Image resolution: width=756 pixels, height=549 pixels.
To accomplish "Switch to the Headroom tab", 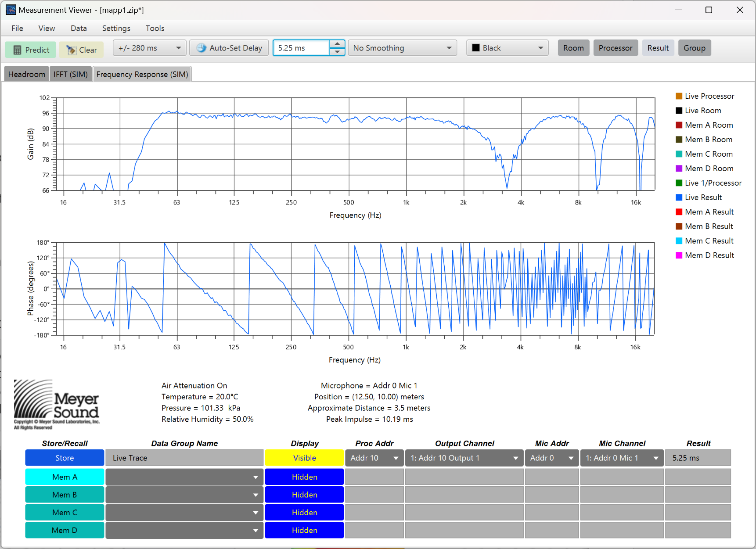I will 26,74.
